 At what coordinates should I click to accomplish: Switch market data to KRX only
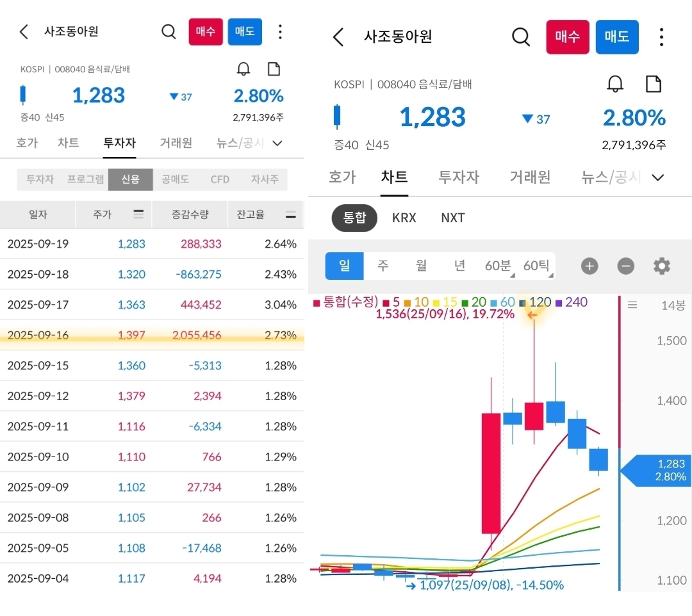coord(404,218)
